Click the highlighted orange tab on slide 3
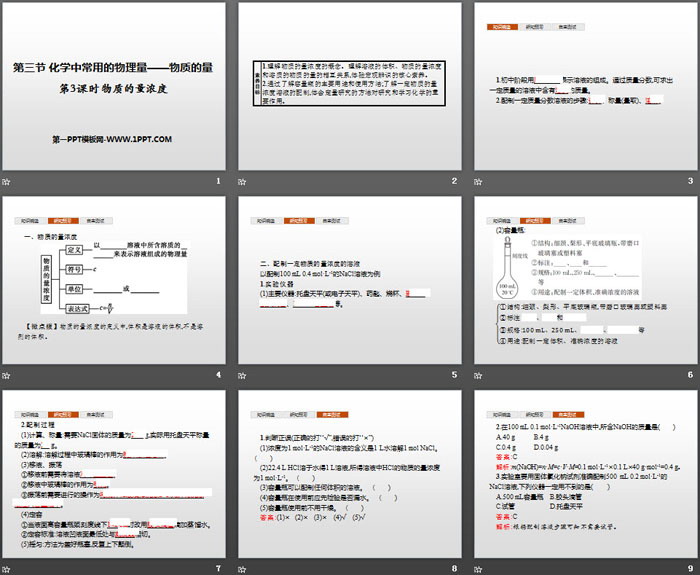The height and width of the screenshot is (575, 700). coord(502,27)
